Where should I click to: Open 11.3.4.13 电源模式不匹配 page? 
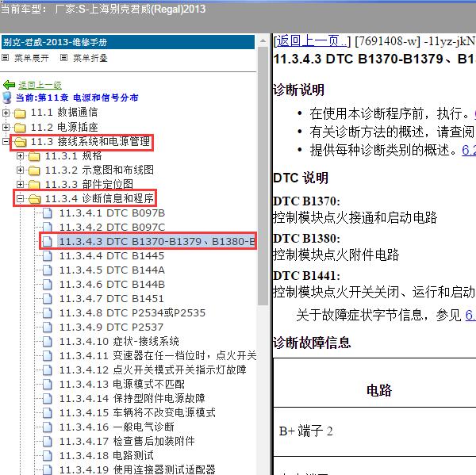[x=121, y=385]
